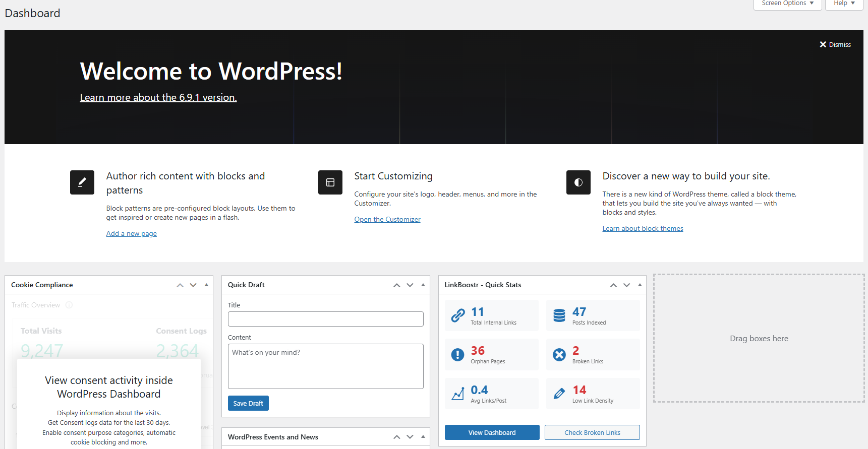The height and width of the screenshot is (449, 868).
Task: Collapse the LinkBoostr Quick Stats panel
Action: pos(640,285)
